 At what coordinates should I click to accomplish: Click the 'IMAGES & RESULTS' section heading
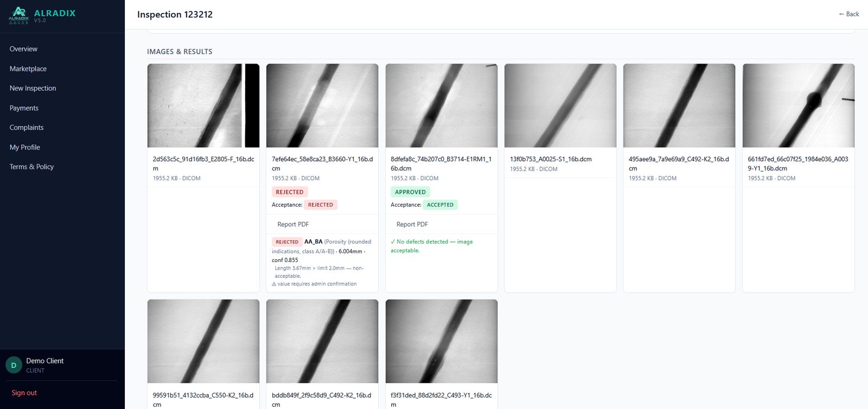point(180,52)
